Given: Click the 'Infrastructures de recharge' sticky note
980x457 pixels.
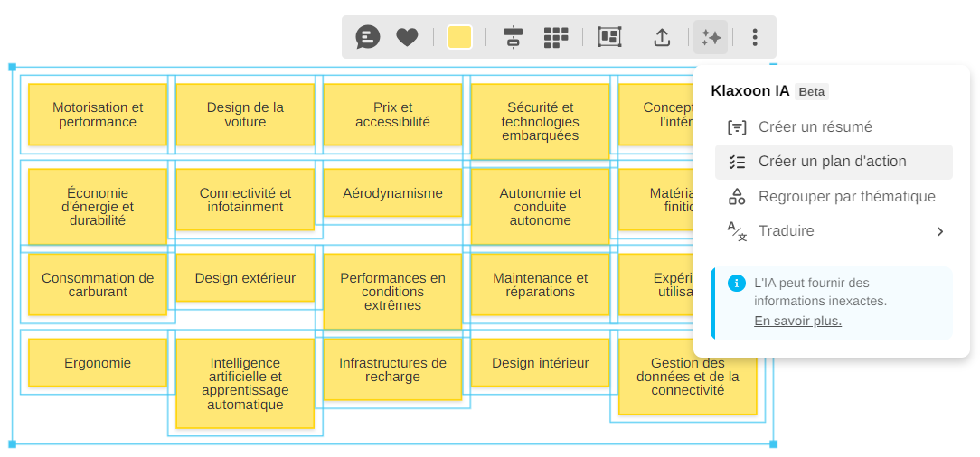Looking at the screenshot, I should coord(393,370).
